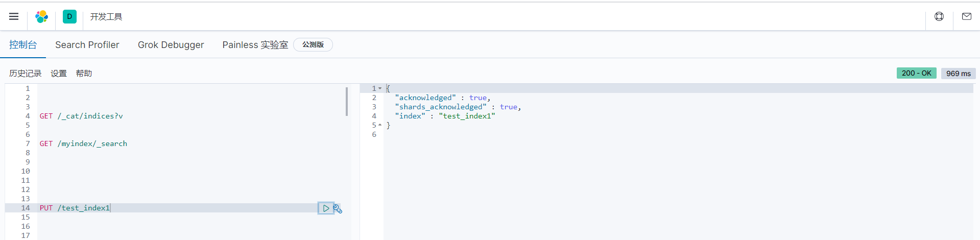Switch to the Grok Debugger tab
This screenshot has width=980, height=240.
171,45
